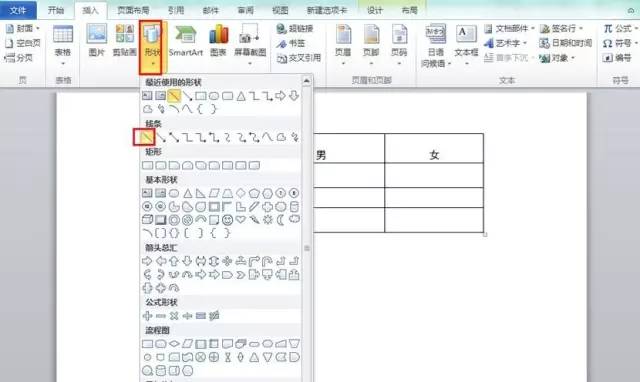This screenshot has height=382, width=640.
Task: Switch to the 开始 Home tab
Action: tap(56, 10)
